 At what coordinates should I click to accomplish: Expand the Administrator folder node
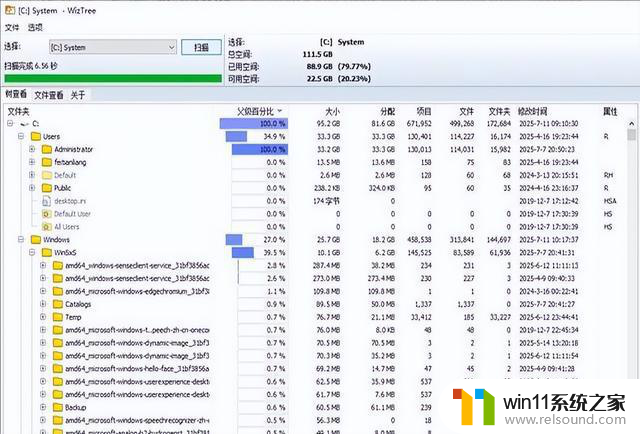(32, 149)
